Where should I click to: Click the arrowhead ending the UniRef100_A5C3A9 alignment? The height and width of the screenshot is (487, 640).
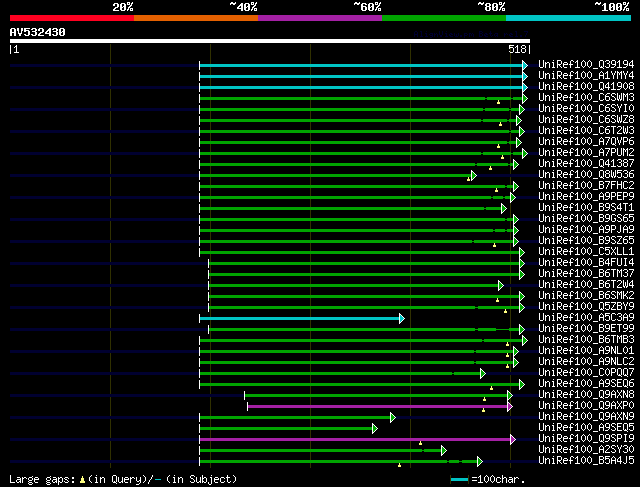(x=402, y=318)
